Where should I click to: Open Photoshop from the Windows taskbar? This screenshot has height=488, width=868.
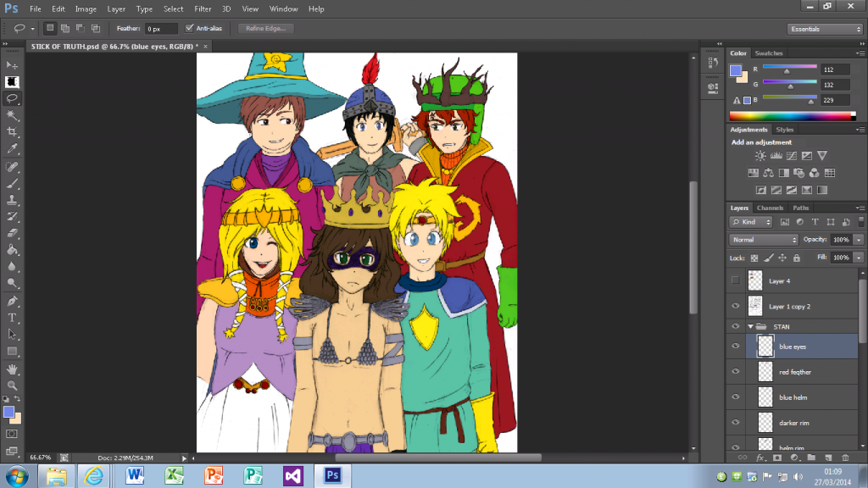tap(332, 476)
